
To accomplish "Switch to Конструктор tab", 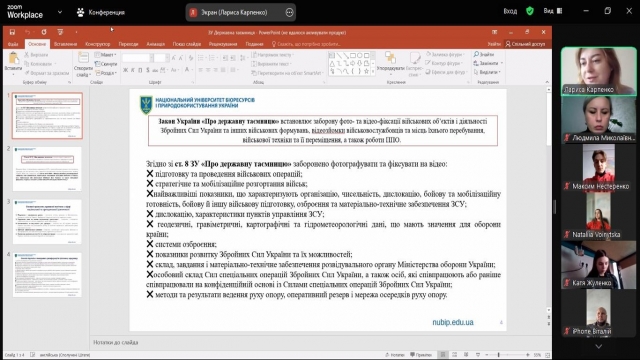I will [98, 44].
